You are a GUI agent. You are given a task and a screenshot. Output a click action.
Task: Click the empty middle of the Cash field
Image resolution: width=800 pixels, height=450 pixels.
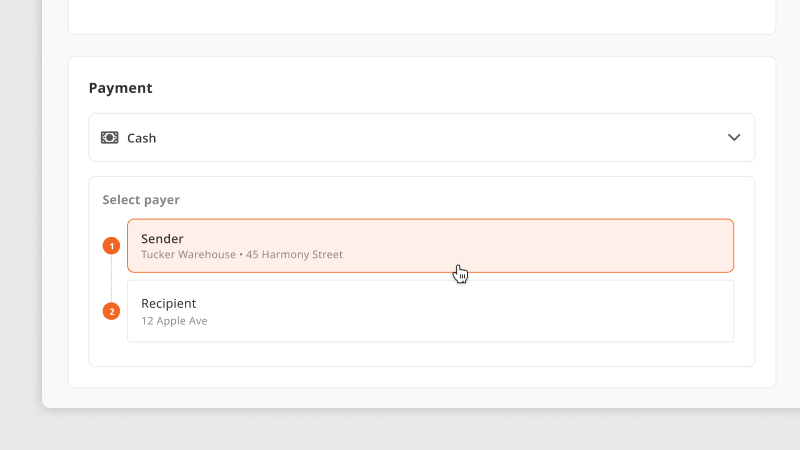click(439, 138)
